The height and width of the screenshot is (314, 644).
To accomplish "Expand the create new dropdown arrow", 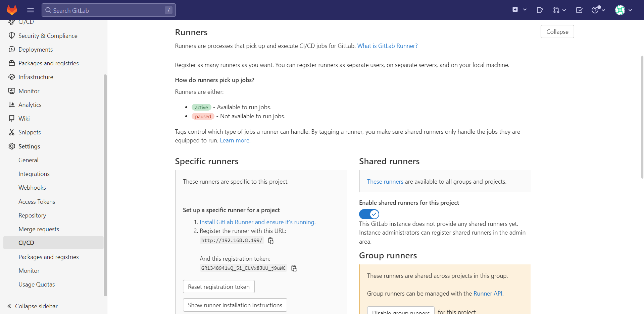I will pos(525,10).
